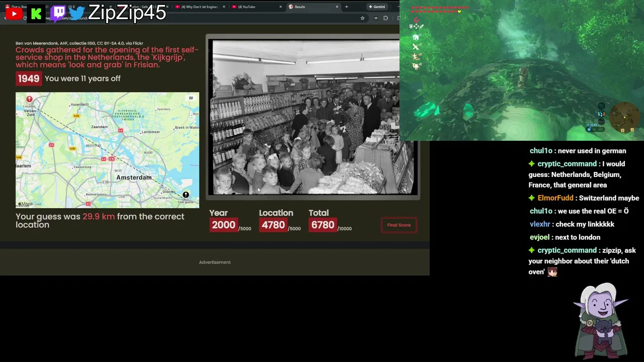This screenshot has width=644, height=362.
Task: Click the 'You were 11 years off' text
Action: (83, 78)
